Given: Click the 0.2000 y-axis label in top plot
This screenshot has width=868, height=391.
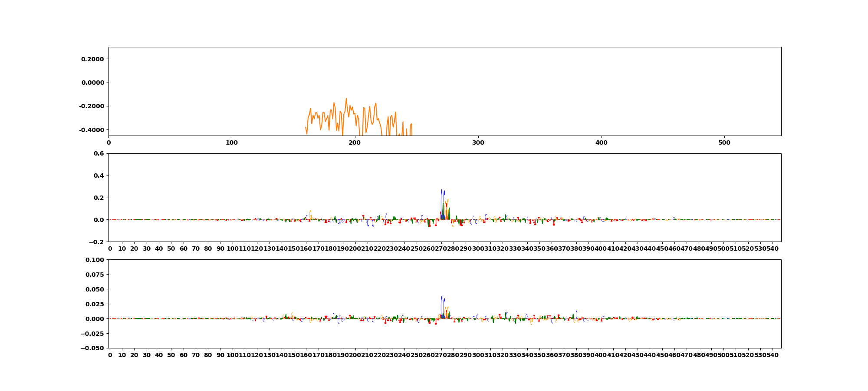Looking at the screenshot, I should point(92,59).
